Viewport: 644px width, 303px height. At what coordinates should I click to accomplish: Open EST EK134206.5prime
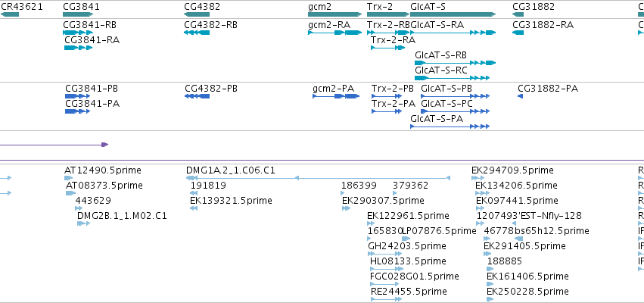(x=516, y=186)
